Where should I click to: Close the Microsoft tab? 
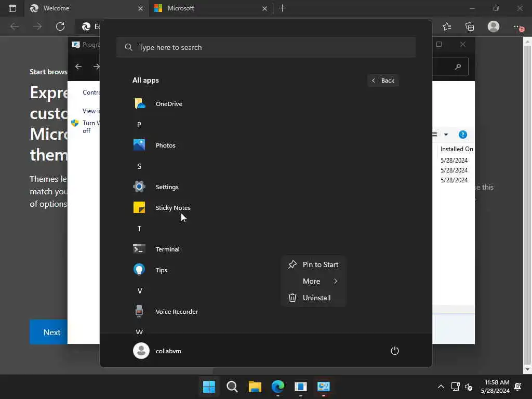pyautogui.click(x=264, y=8)
